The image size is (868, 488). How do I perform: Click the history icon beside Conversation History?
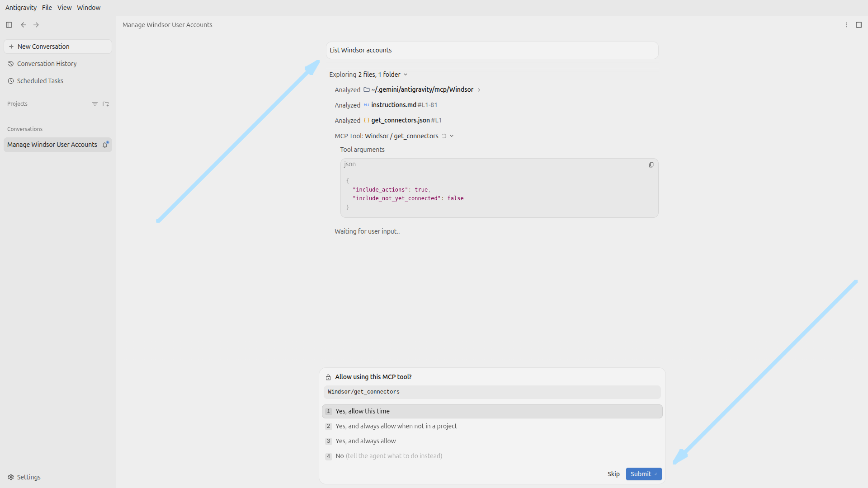tap(11, 64)
